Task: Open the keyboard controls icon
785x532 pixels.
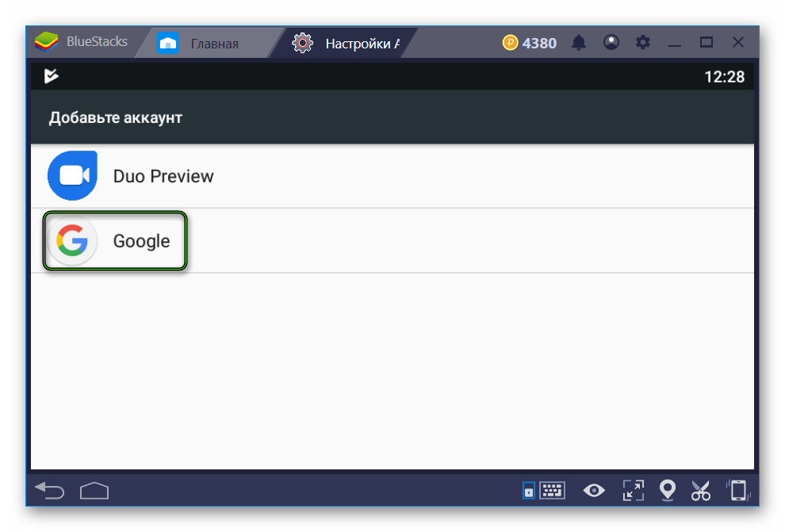Action: click(x=552, y=491)
